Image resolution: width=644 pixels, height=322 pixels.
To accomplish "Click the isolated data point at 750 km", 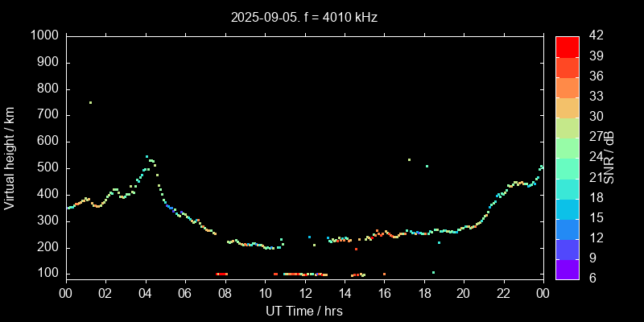I will 90,102.
